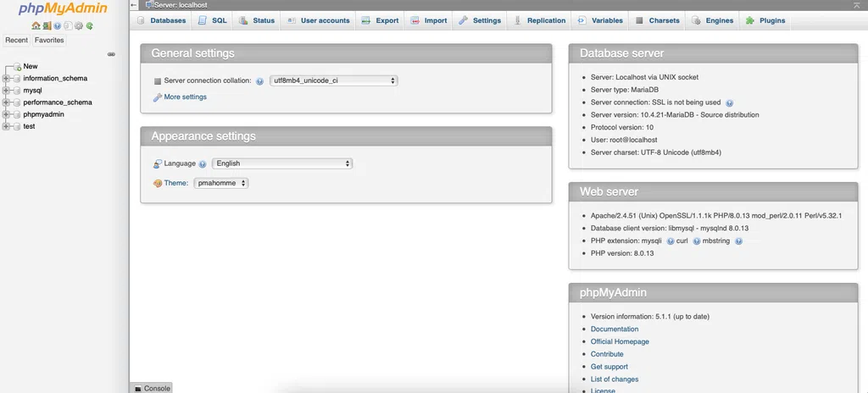Click the database icon beside mysql
Image resolution: width=868 pixels, height=393 pixels.
tap(17, 91)
